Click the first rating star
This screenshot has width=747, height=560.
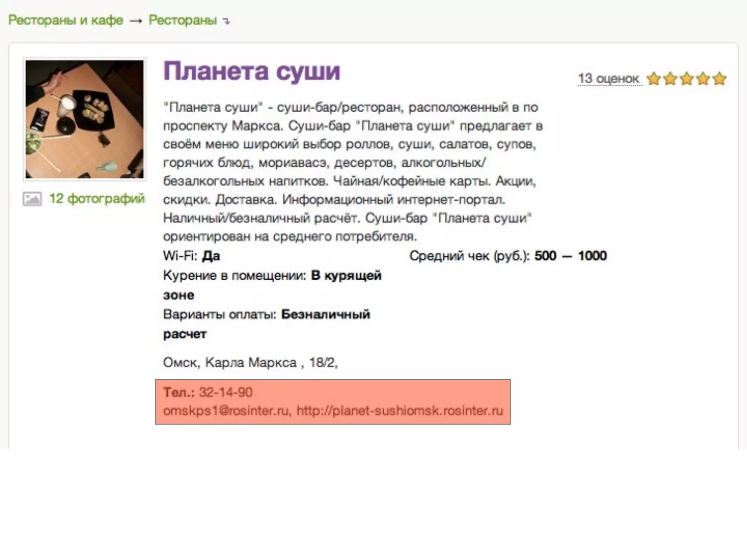pyautogui.click(x=654, y=79)
